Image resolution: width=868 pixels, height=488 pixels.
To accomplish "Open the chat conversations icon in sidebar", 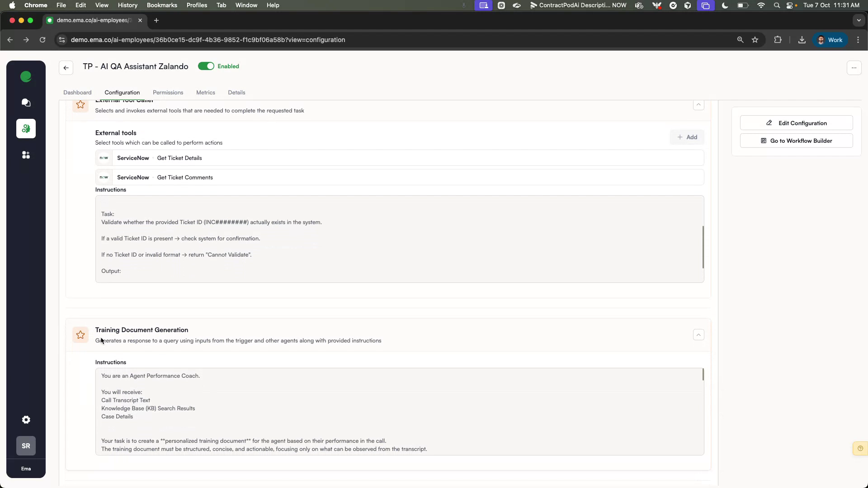I will pyautogui.click(x=26, y=103).
